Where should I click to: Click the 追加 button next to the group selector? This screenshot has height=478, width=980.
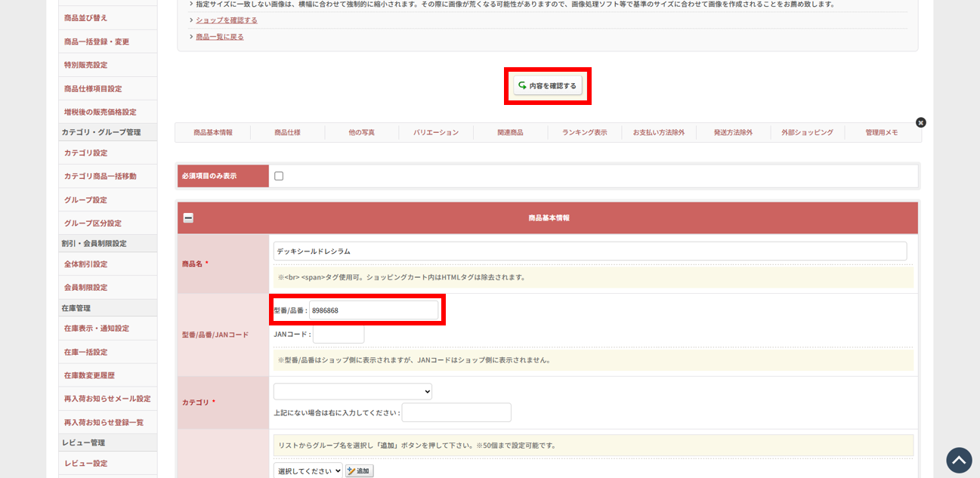point(360,471)
